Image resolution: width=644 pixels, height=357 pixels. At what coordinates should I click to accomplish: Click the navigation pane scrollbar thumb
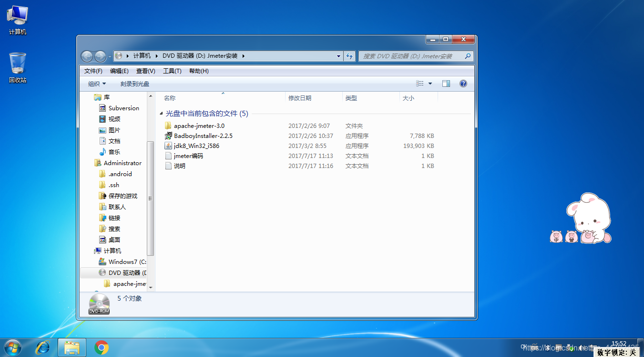[x=151, y=199]
